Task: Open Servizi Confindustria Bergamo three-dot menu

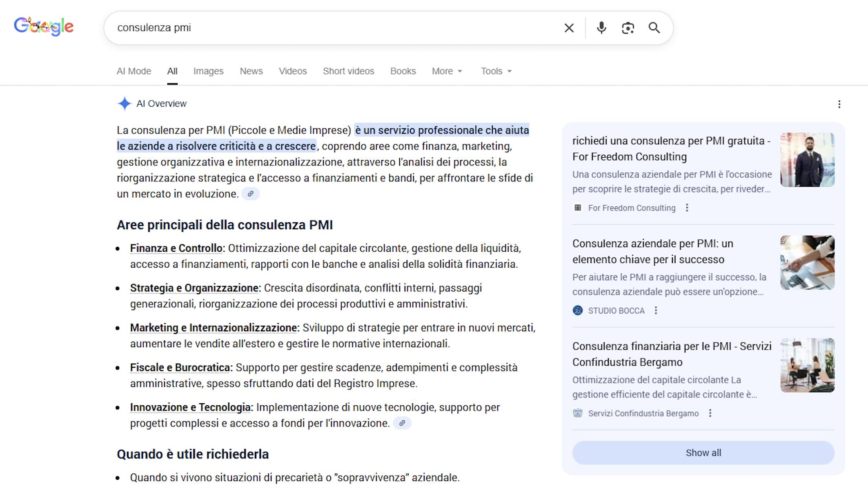Action: tap(710, 413)
